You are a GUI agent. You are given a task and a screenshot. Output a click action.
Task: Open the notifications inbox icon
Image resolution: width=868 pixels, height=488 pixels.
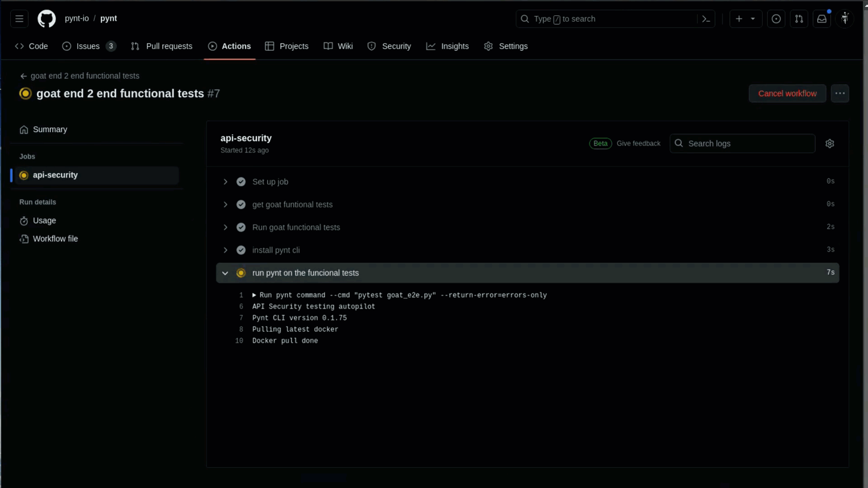click(x=821, y=19)
